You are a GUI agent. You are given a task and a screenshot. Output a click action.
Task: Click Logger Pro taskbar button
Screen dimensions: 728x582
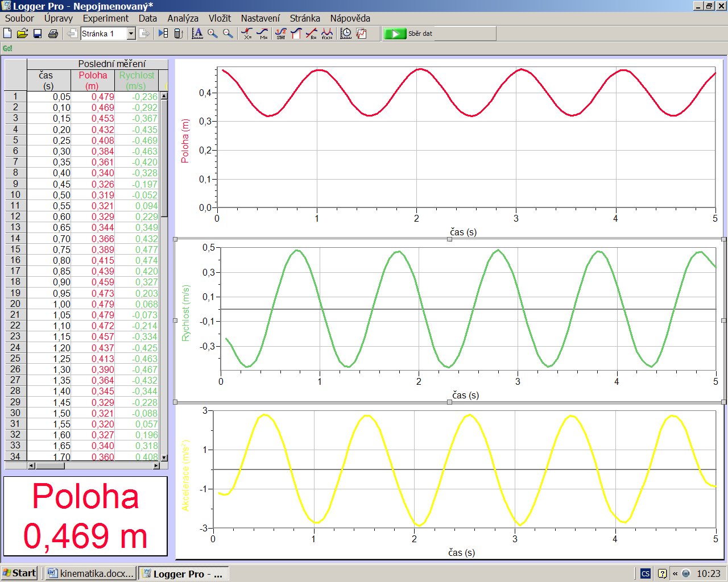point(184,573)
